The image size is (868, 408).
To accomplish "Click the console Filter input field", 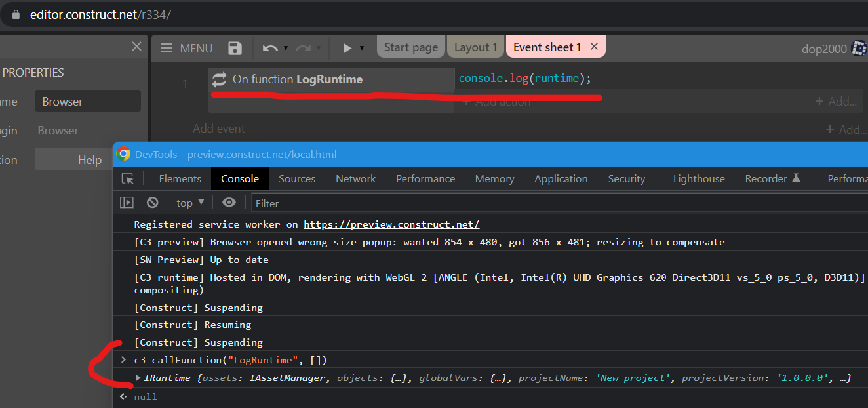I will (x=295, y=202).
